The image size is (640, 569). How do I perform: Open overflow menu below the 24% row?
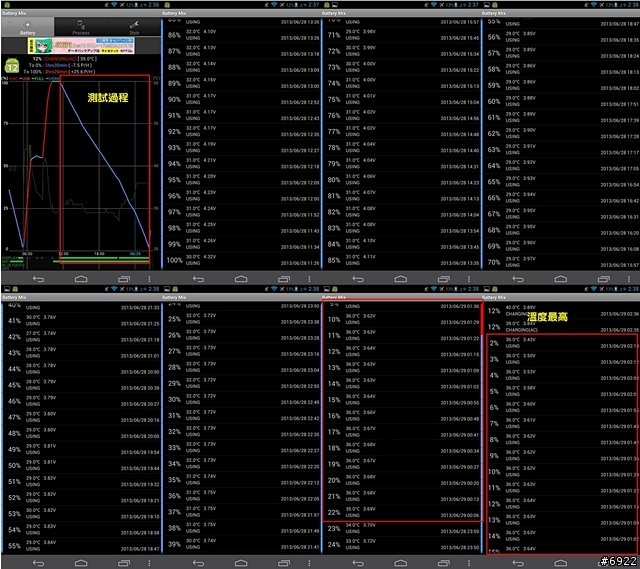(x=469, y=563)
